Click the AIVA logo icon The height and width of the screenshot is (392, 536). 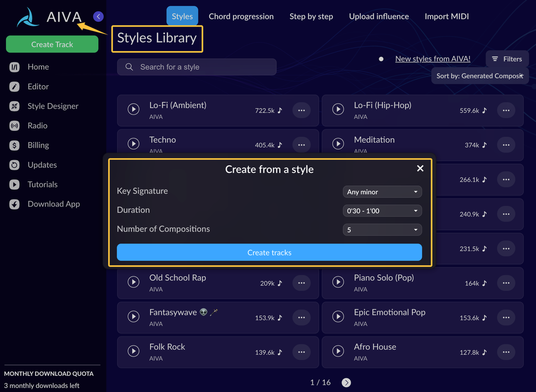click(x=28, y=17)
